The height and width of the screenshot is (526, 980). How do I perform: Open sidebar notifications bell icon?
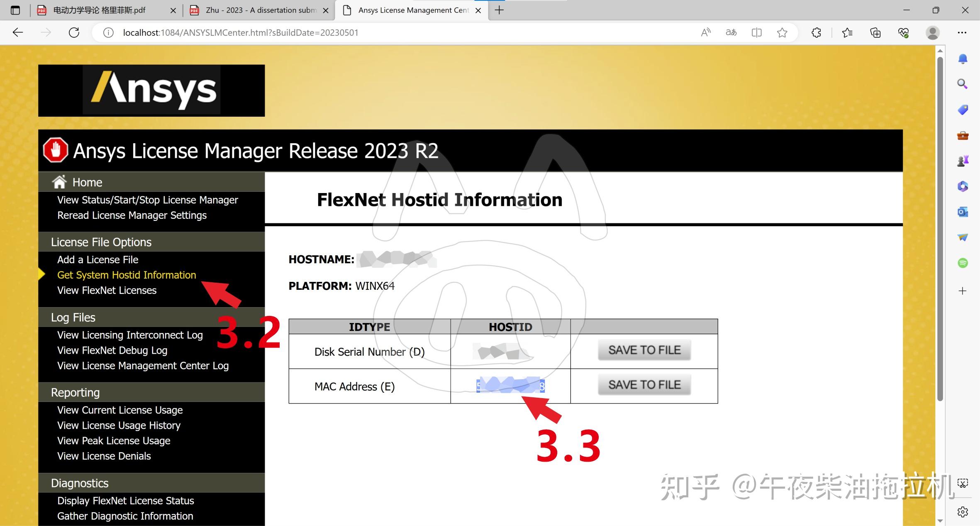pyautogui.click(x=963, y=59)
